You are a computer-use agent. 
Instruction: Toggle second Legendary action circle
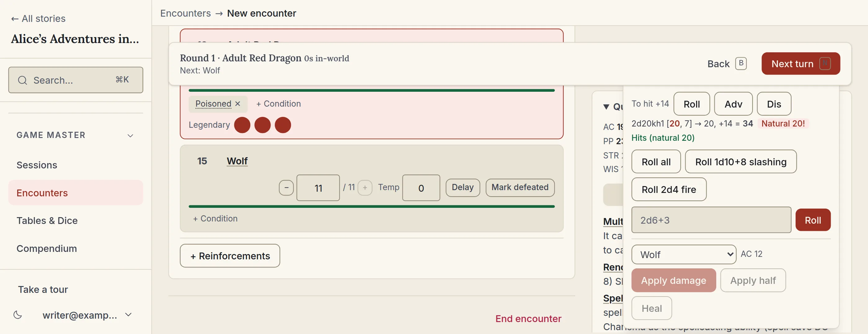click(262, 125)
